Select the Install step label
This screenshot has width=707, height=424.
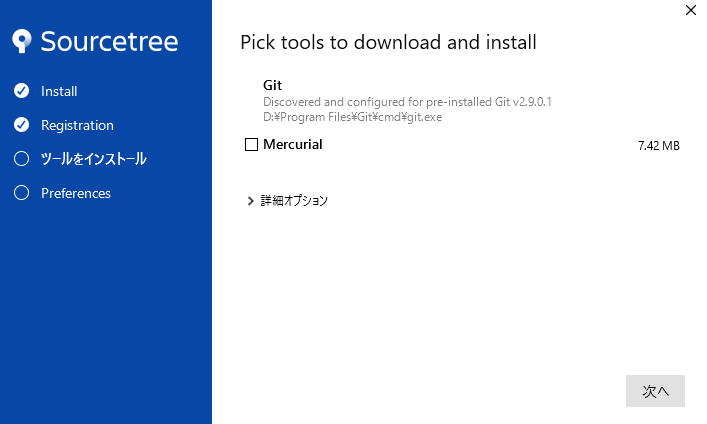(x=59, y=91)
